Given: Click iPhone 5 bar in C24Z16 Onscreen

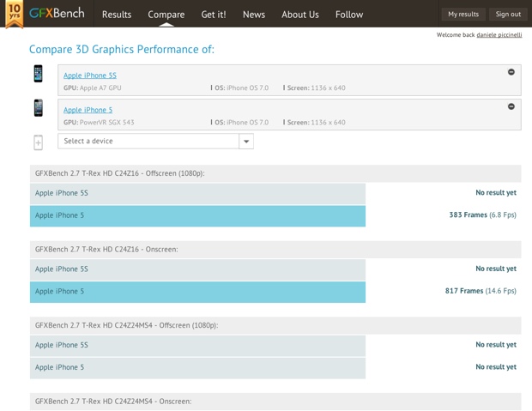Looking at the screenshot, I should 198,292.
